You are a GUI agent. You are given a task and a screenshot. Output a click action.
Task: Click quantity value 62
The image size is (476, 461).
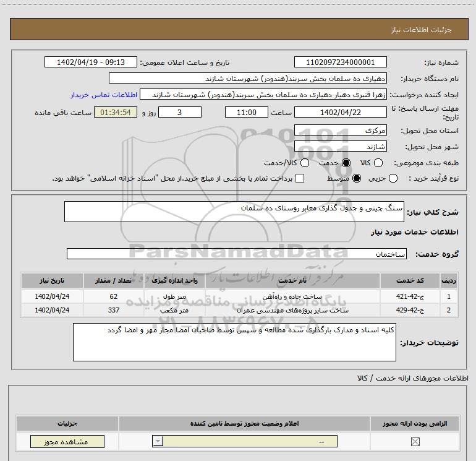[x=113, y=296]
